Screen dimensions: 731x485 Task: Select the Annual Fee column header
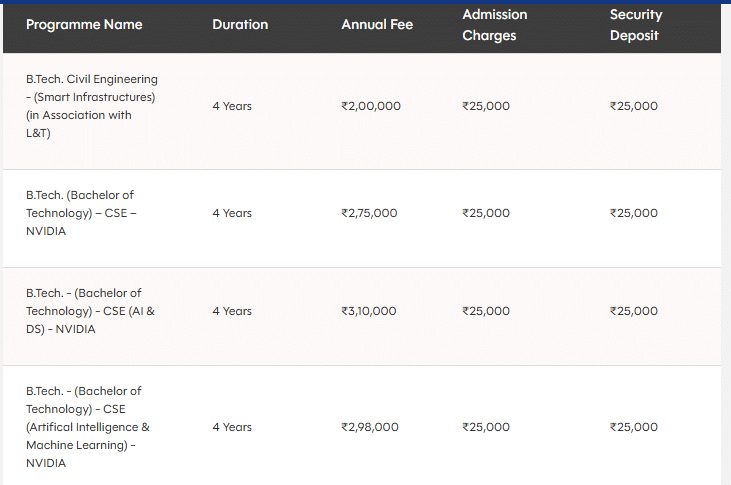pos(377,24)
